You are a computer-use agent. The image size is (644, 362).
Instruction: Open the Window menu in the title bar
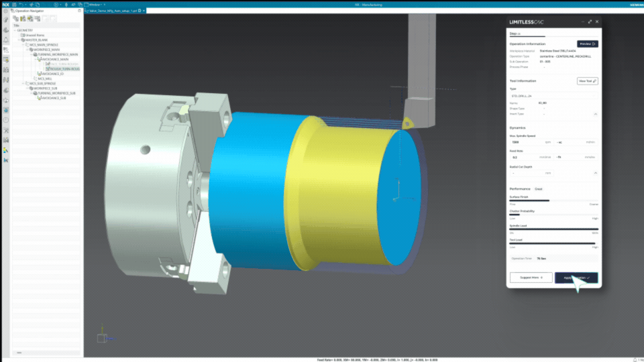[x=95, y=5]
